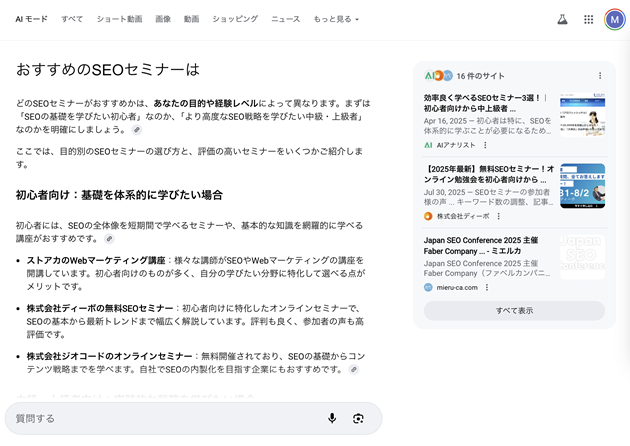The height and width of the screenshot is (446, 630).
Task: Click the bold text 株式会社ジオコードのオンラインセミナー
Action: [109, 356]
